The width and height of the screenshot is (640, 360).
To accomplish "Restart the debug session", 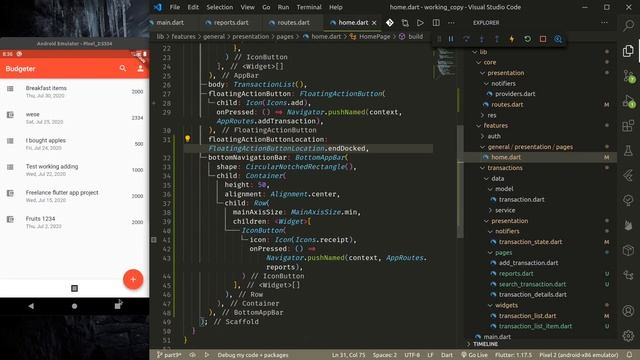I will (527, 39).
